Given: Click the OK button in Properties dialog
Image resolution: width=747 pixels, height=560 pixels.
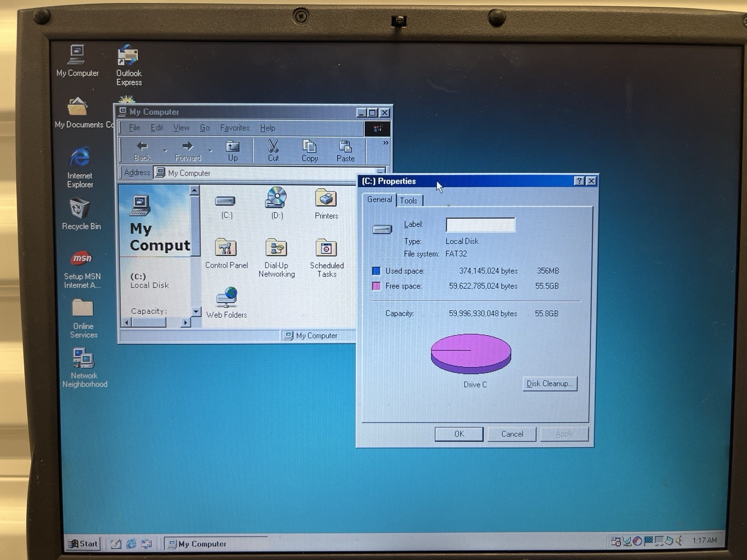Looking at the screenshot, I should pyautogui.click(x=459, y=434).
